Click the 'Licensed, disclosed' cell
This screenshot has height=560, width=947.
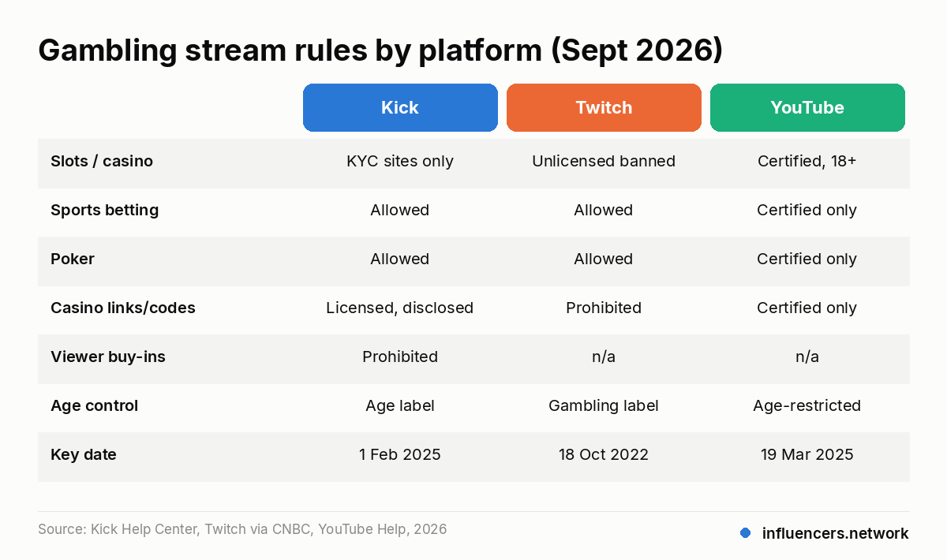tap(400, 308)
